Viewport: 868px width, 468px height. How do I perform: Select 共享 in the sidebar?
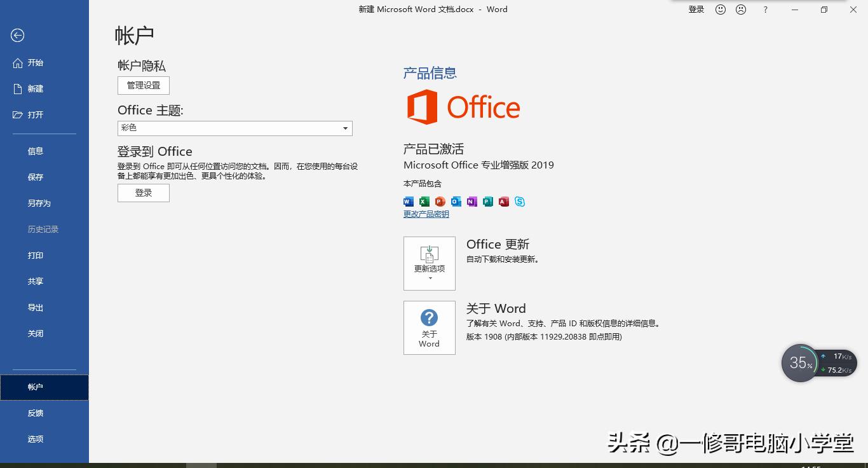[44, 282]
